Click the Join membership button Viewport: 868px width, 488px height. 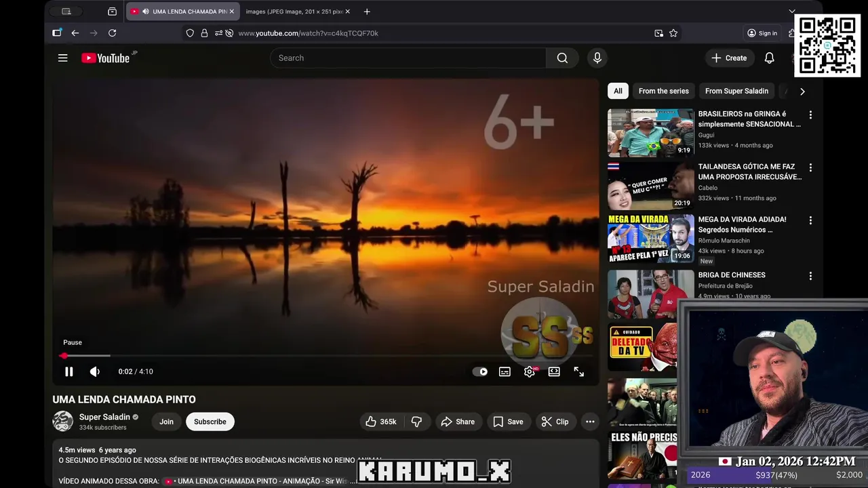(x=166, y=422)
